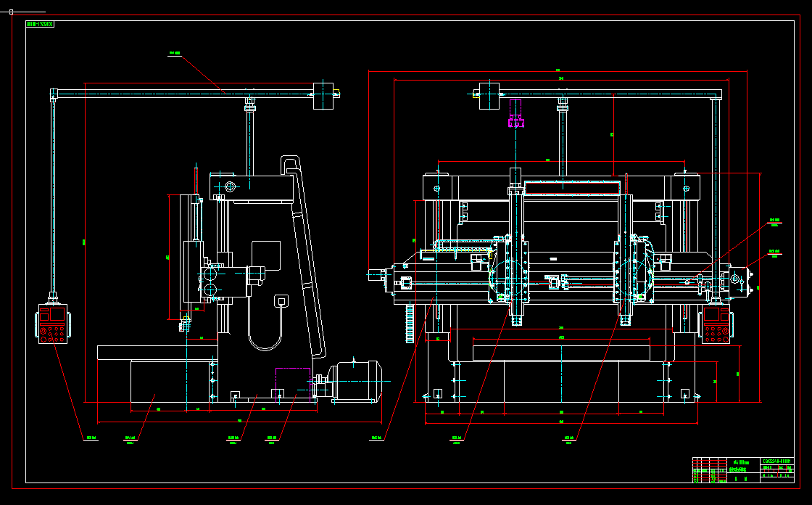This screenshot has width=812, height=505.
Task: Select the label box in the top-left corner
Action: pyautogui.click(x=40, y=22)
